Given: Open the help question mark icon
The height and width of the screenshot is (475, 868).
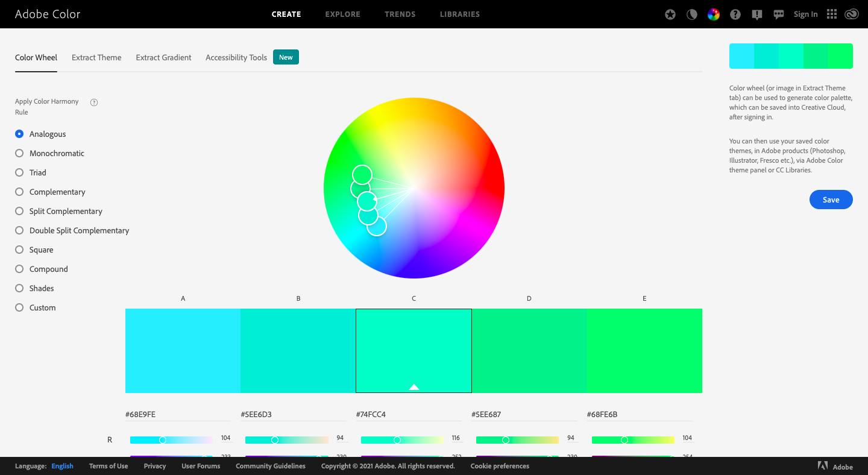Looking at the screenshot, I should [x=735, y=14].
